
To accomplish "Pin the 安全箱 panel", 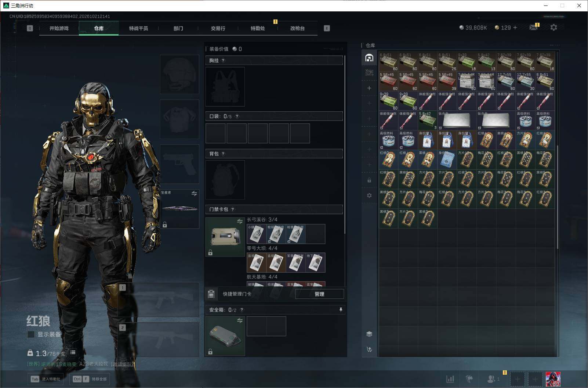I will pyautogui.click(x=341, y=310).
